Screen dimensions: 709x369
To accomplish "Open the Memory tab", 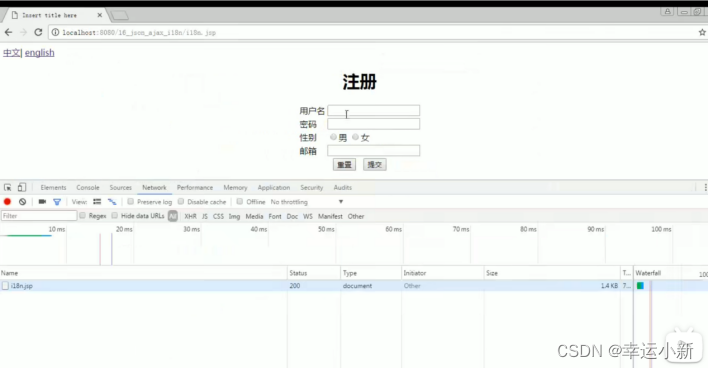I will [235, 188].
